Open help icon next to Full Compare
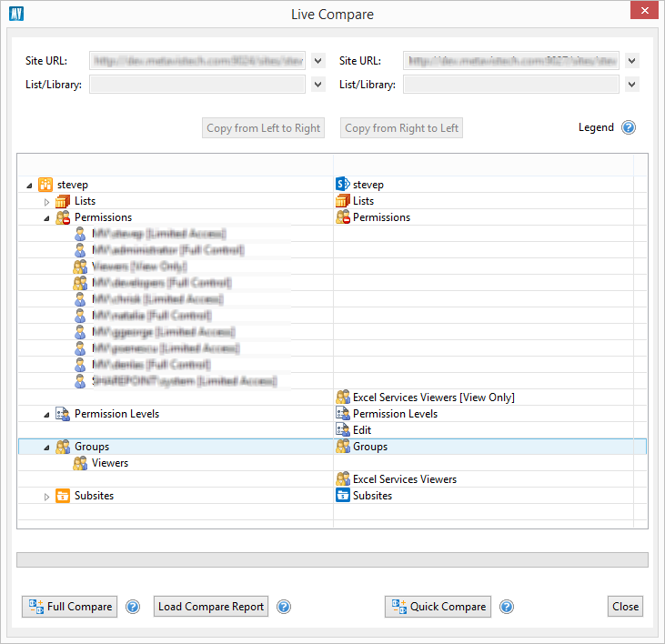This screenshot has height=644, width=665. coord(133,607)
